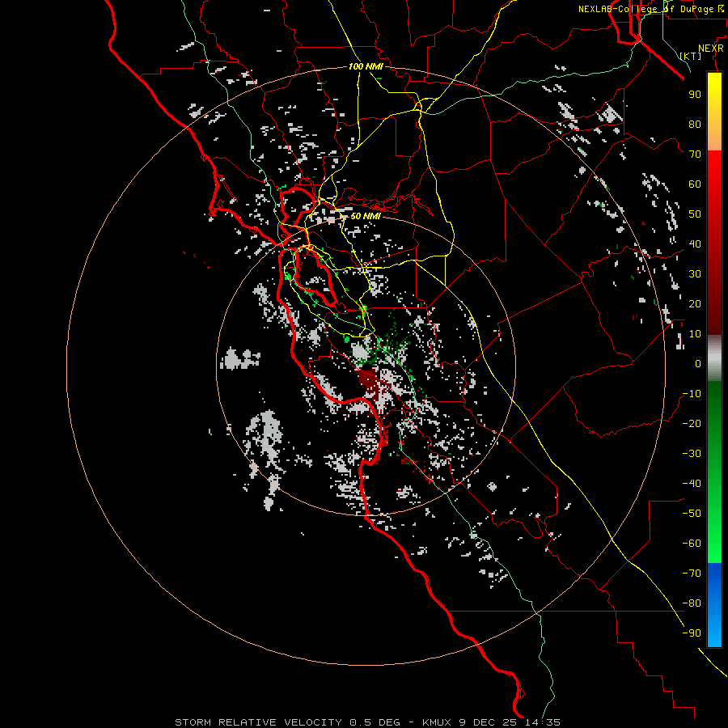Select the -10 value on velocity scale
The height and width of the screenshot is (728, 728).
coord(692,394)
